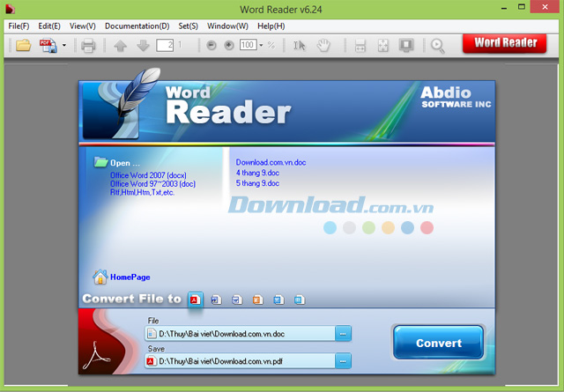564x392 pixels.
Task: Open a file with the folder toolbar icon
Action: pos(24,46)
